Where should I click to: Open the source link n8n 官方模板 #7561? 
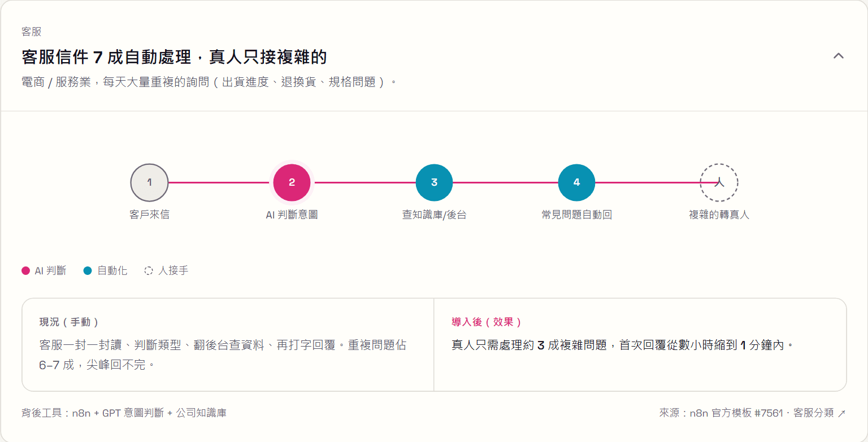tap(752, 413)
